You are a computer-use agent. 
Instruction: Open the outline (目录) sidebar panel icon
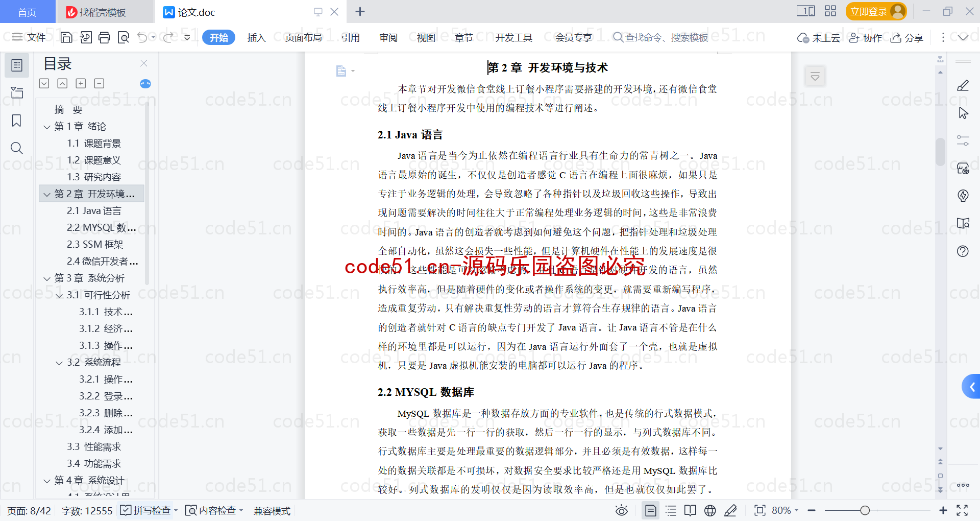tap(17, 65)
